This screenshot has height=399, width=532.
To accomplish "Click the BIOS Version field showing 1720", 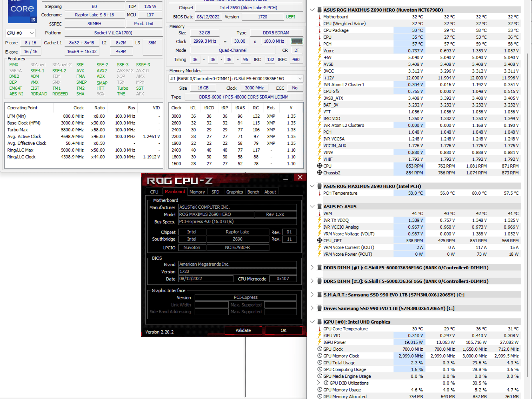I will tap(237, 271).
